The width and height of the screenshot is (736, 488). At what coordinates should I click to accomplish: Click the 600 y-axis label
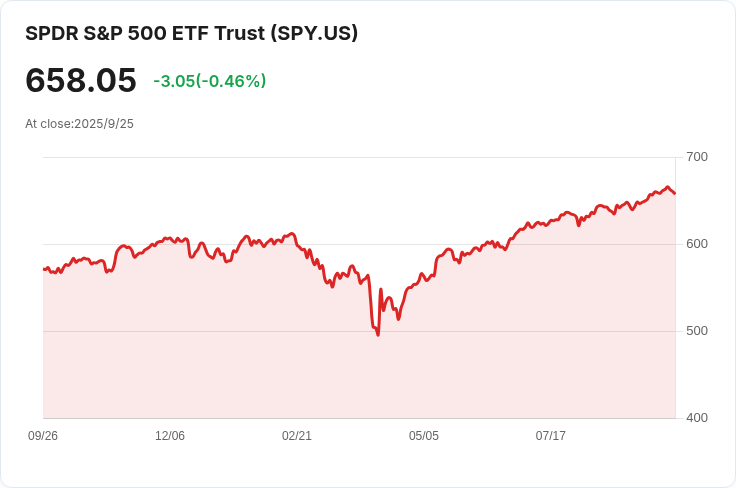point(697,244)
